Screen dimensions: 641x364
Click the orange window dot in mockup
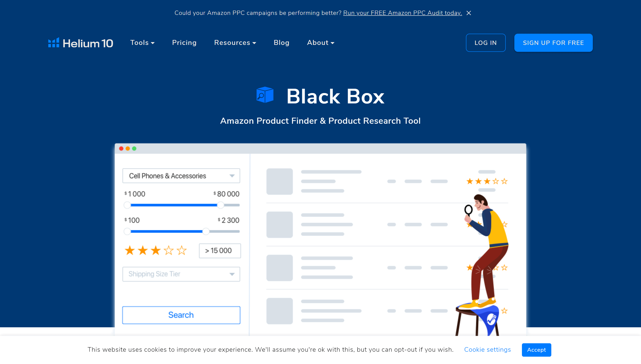click(x=128, y=149)
